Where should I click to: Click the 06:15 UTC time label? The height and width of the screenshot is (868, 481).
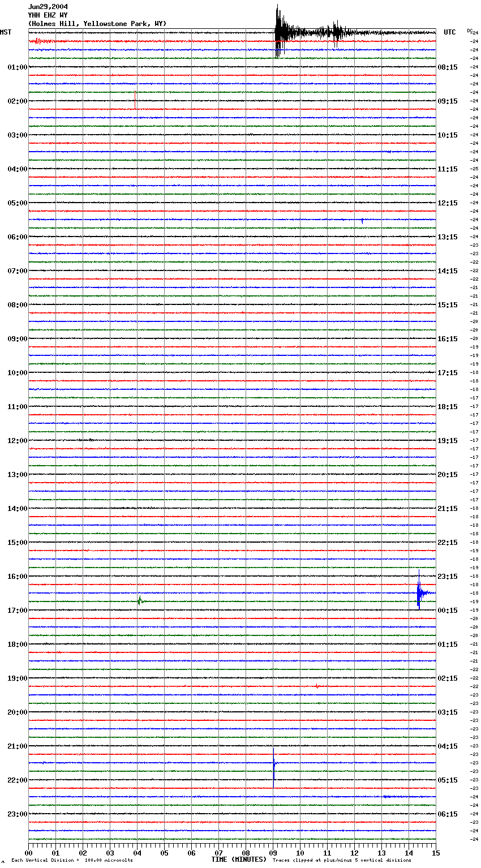pos(448,814)
